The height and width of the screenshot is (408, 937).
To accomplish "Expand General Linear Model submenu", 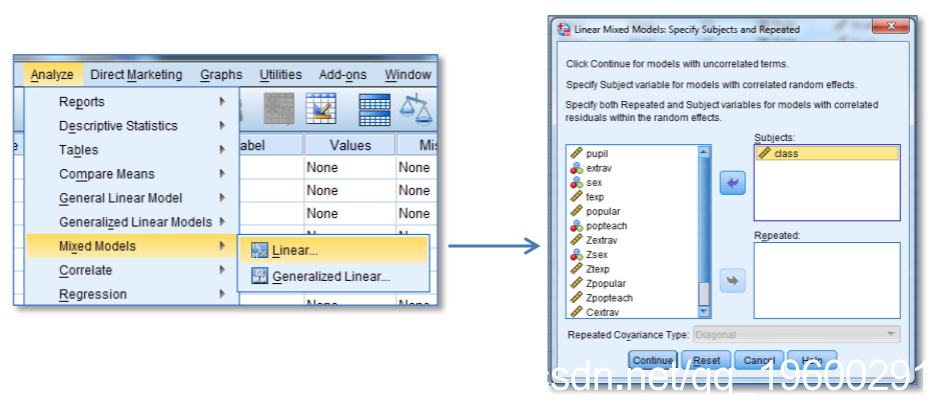I will coord(131,198).
